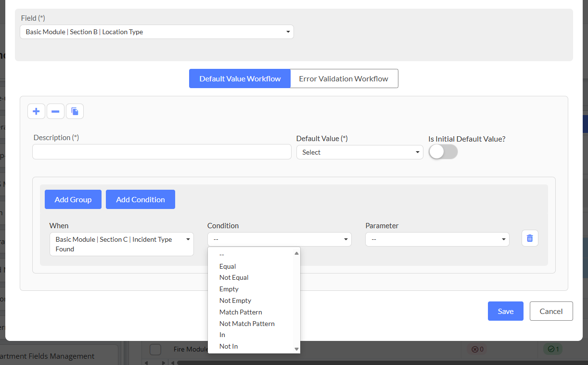The width and height of the screenshot is (588, 365).
Task: Click the Add Condition button
Action: (141, 199)
